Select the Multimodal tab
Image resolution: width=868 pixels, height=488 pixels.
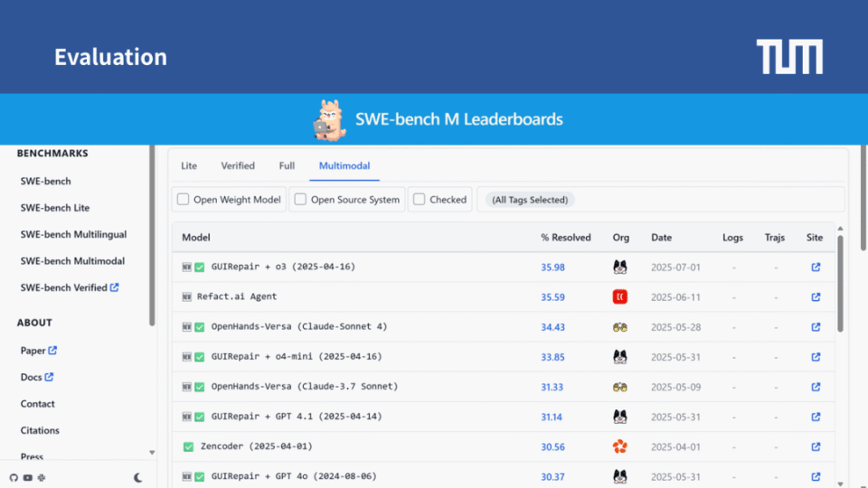click(344, 165)
